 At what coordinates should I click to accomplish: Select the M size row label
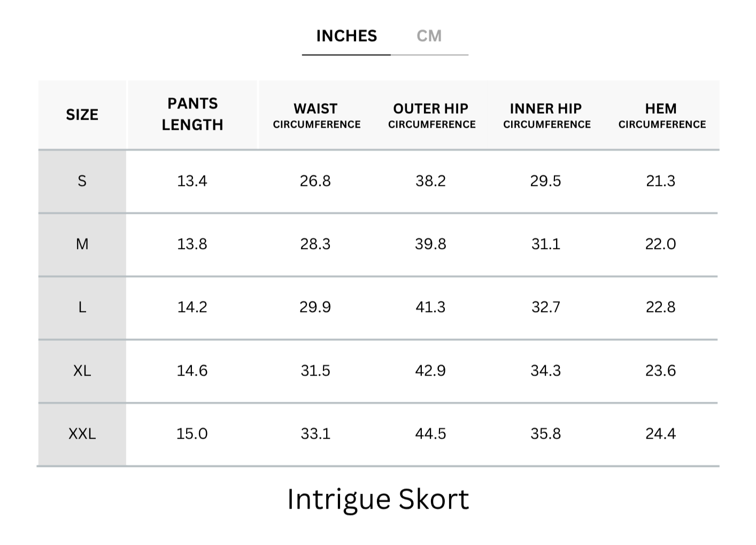coord(82,244)
